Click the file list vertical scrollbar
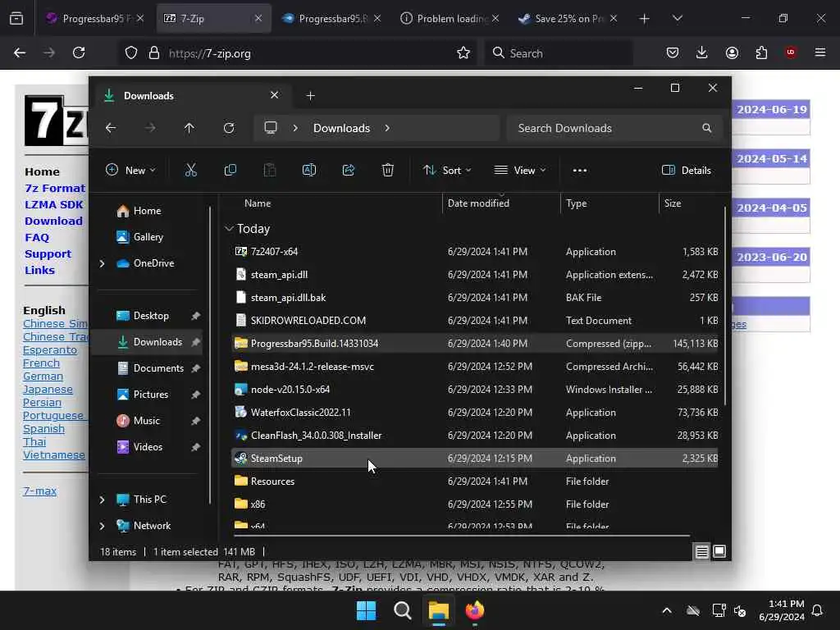This screenshot has width=840, height=630. click(725, 305)
